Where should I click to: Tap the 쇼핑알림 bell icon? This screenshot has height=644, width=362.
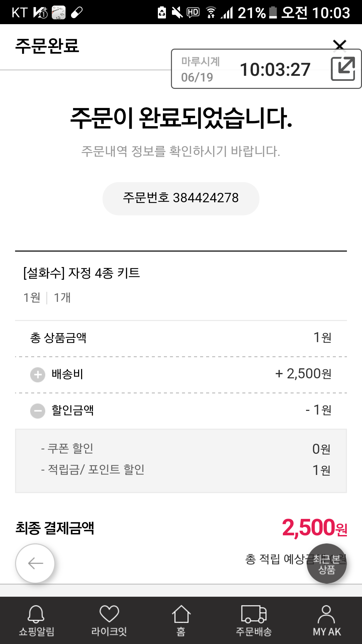click(x=36, y=620)
